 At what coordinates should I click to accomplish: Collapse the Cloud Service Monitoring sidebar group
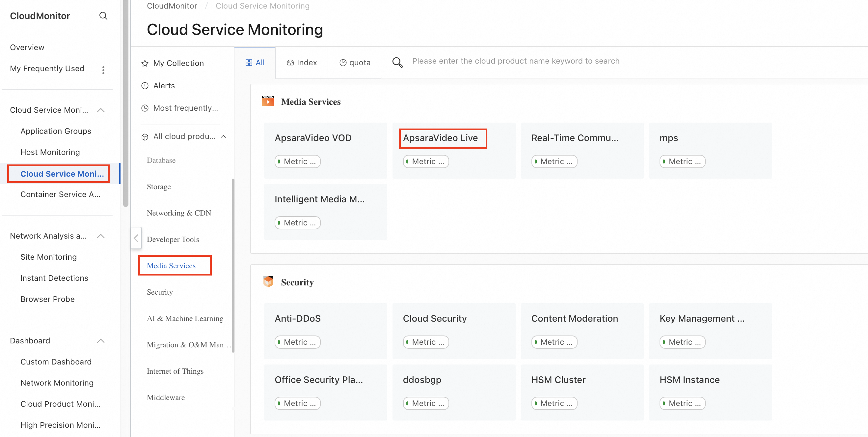(x=100, y=110)
